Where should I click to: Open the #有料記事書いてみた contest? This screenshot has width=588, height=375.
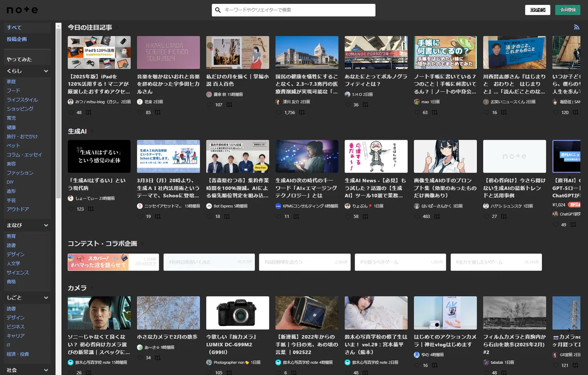209,262
